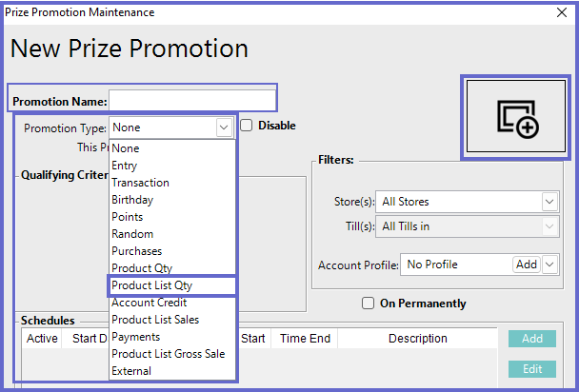
Task: Choose Points promotion type
Action: pos(128,217)
